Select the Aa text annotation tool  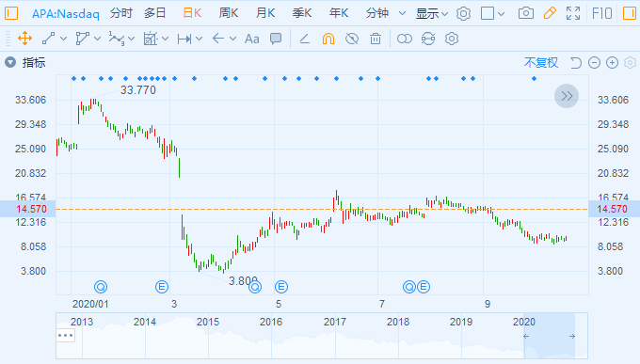(x=252, y=39)
